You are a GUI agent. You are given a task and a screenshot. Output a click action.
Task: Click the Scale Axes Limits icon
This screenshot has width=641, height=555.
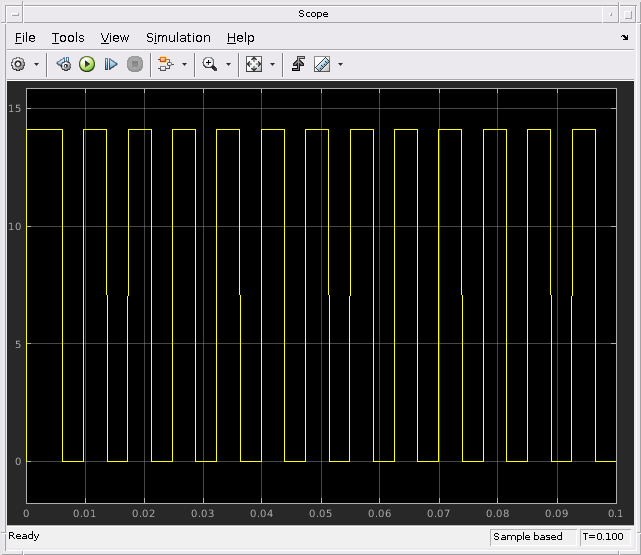[x=254, y=64]
